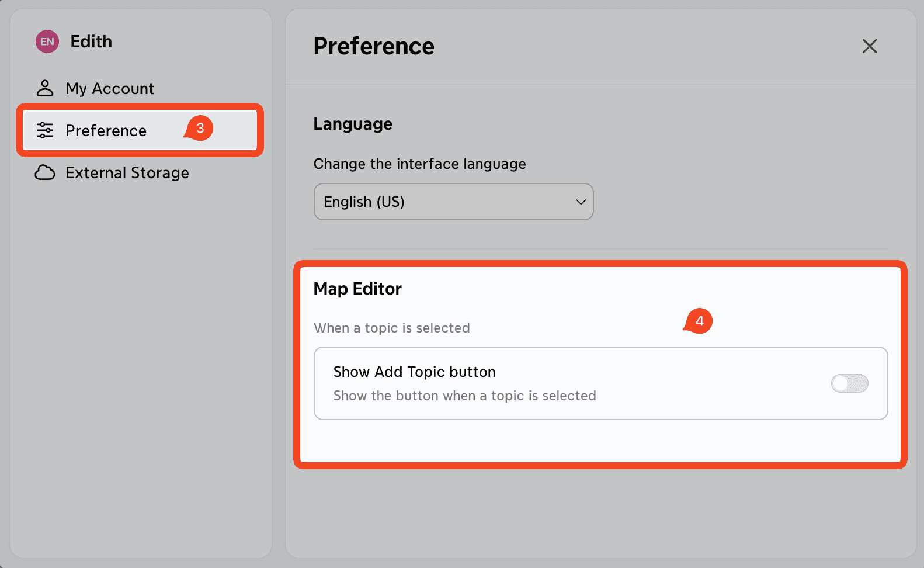This screenshot has width=924, height=568.
Task: Click the Preference dialog title
Action: [x=374, y=46]
